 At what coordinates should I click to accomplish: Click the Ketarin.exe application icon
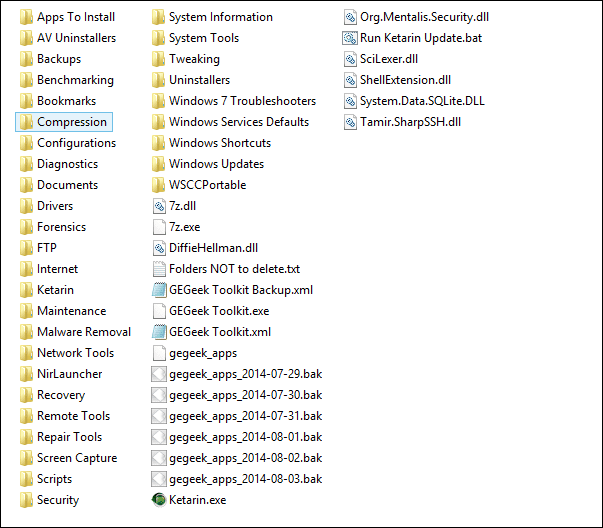(x=158, y=500)
